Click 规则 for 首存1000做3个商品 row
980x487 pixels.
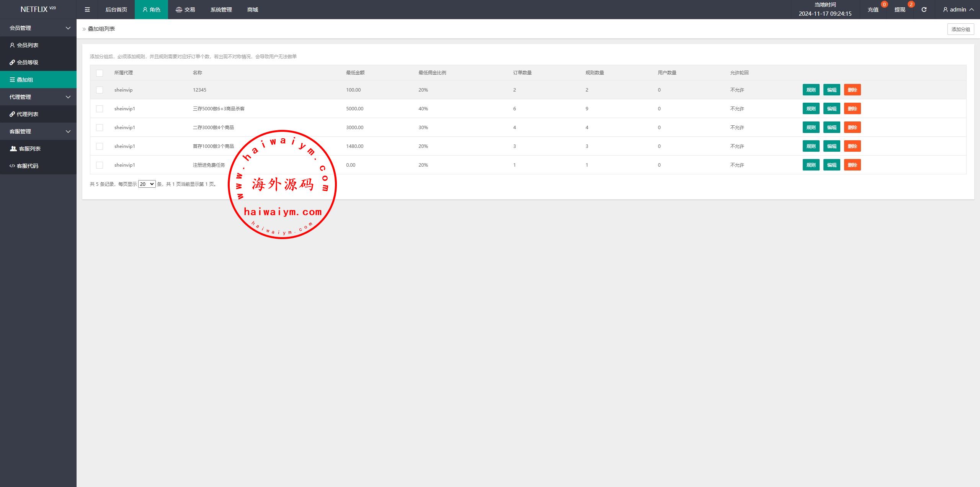pos(811,146)
